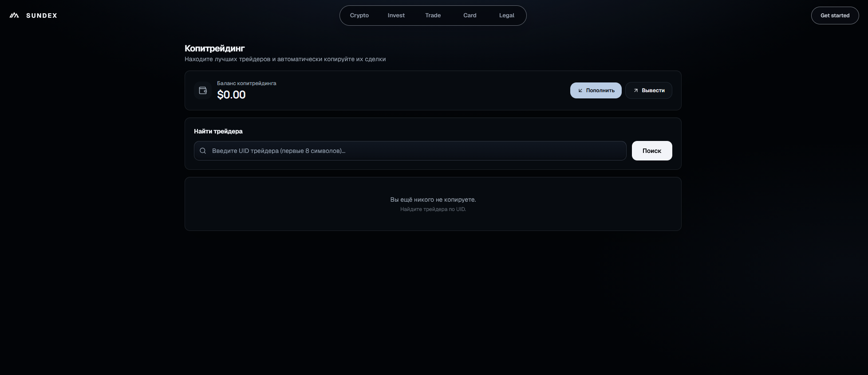Screen dimensions: 868x375
Task: Click the Sundex mountain logo icon
Action: coord(14,16)
